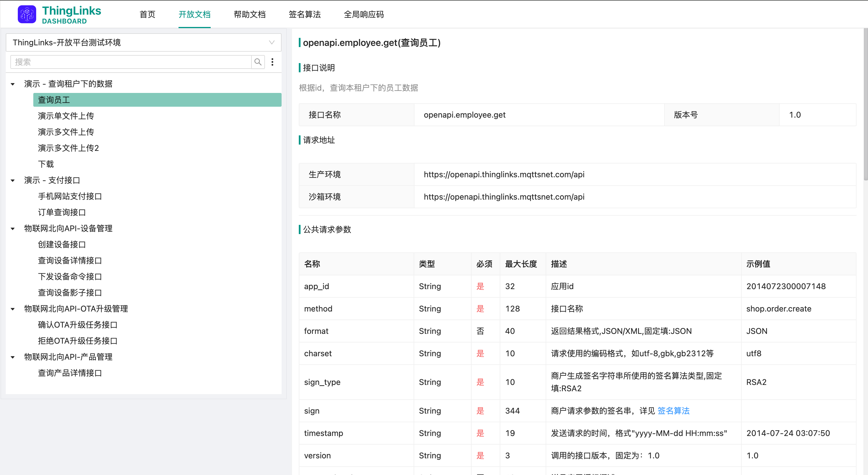Open 演示多文件上传2 in the tree

coord(68,148)
